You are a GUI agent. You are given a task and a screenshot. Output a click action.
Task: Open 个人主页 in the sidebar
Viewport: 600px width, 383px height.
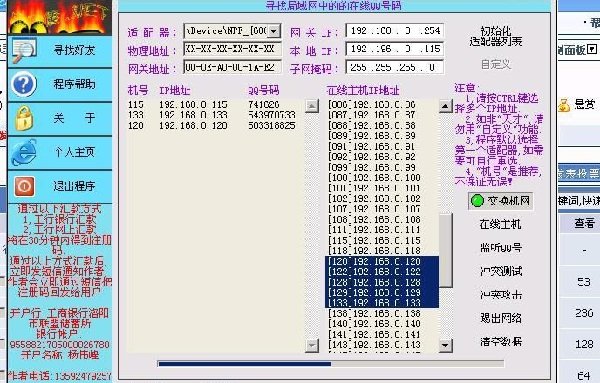pyautogui.click(x=60, y=152)
